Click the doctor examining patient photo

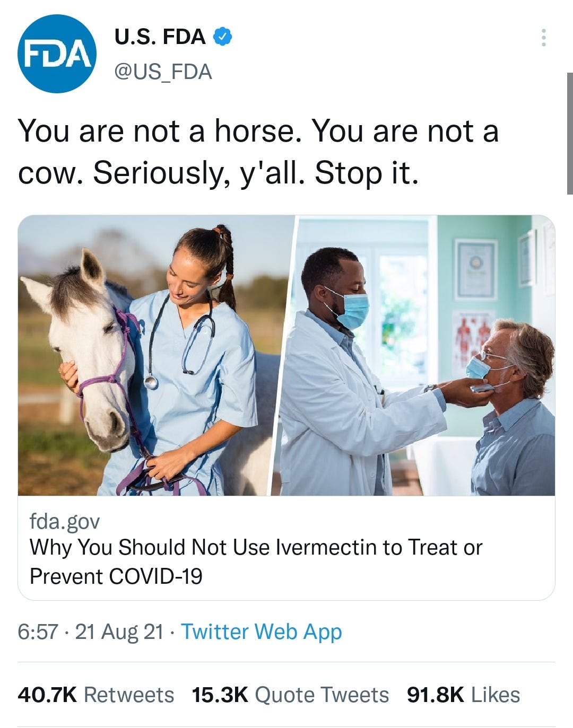pyautogui.click(x=419, y=355)
